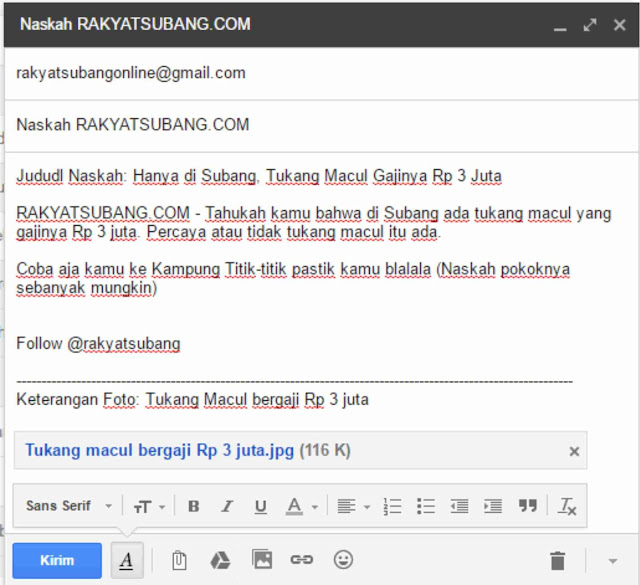The width and height of the screenshot is (640, 585).
Task: Increase indent of the text
Action: (493, 506)
